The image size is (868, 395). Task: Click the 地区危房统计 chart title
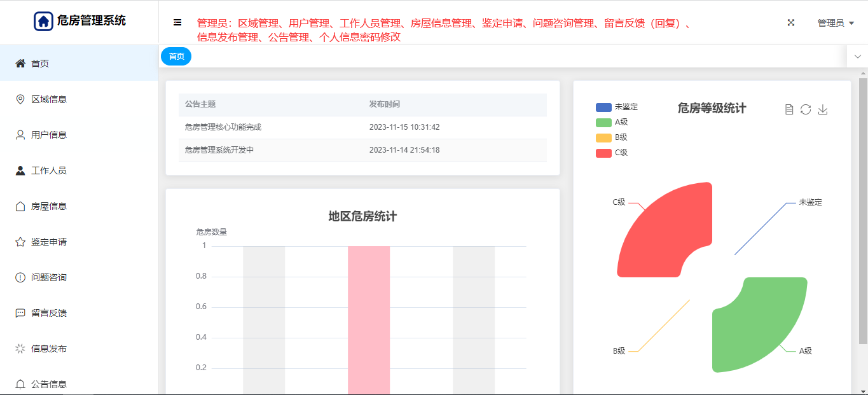362,217
